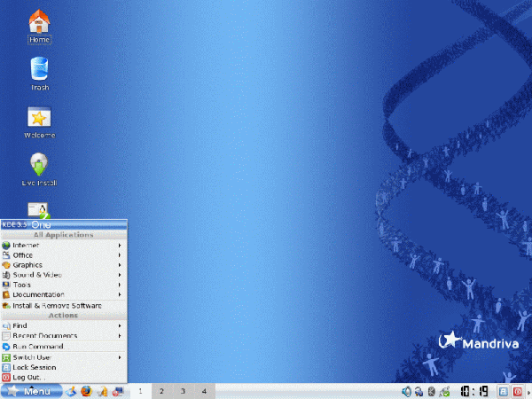Click the volume speaker tray icon
The width and height of the screenshot is (532, 399).
point(406,391)
